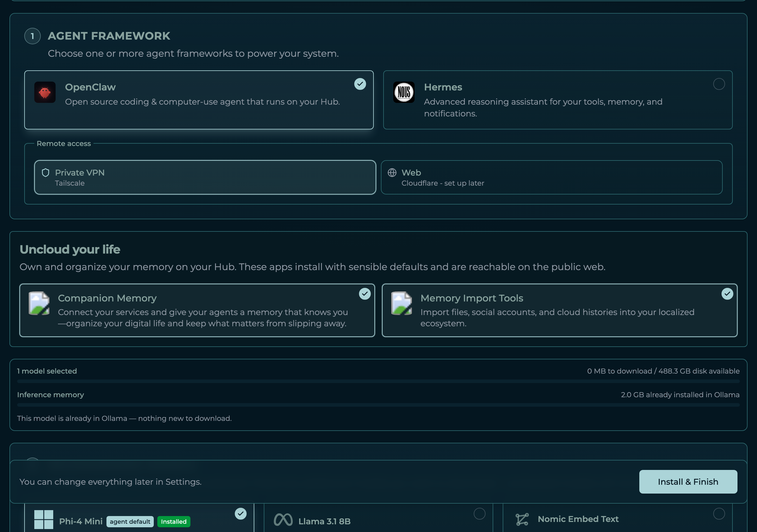This screenshot has width=757, height=532.
Task: Choose Web Cloudflare remote access option
Action: 551,177
